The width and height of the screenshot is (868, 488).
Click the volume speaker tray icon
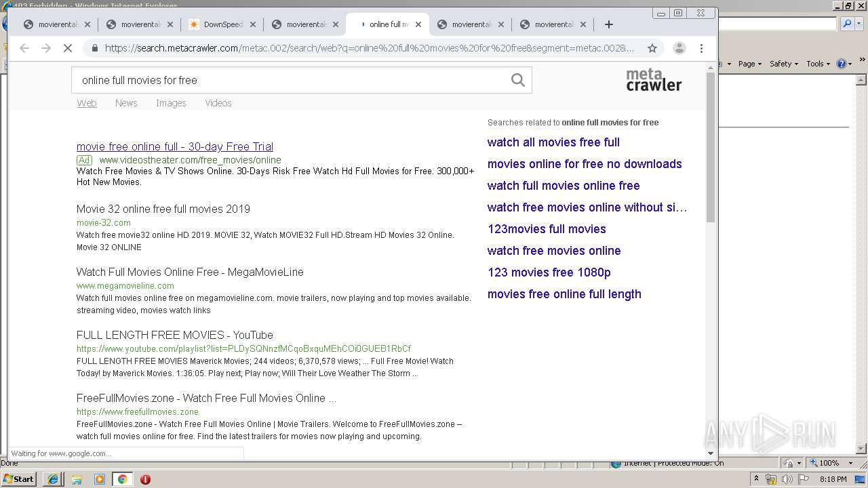click(787, 479)
